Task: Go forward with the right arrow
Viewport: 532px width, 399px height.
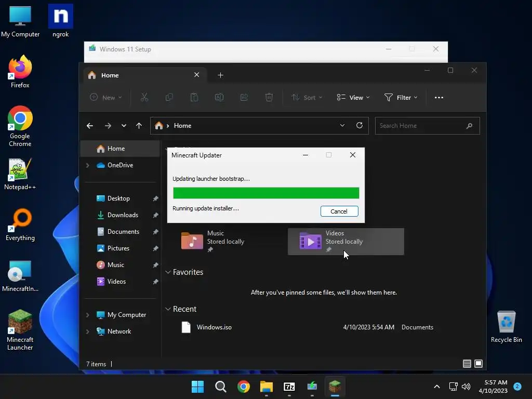Action: pyautogui.click(x=108, y=126)
